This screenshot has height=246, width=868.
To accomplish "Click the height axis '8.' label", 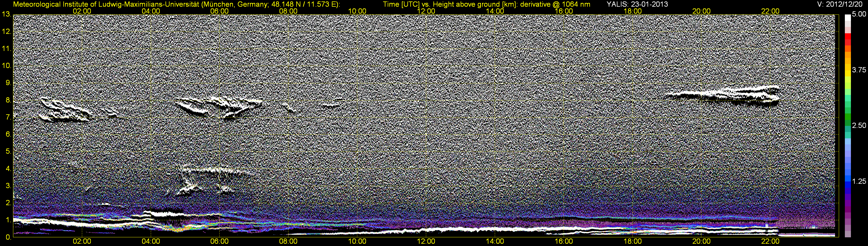I will click(9, 100).
